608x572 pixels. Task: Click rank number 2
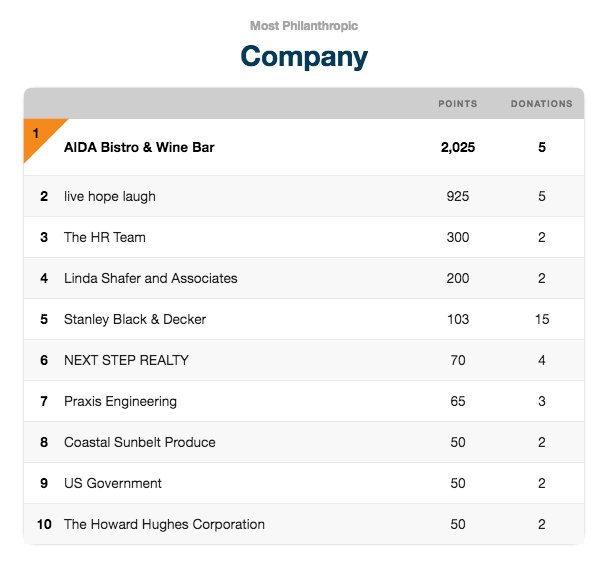[x=44, y=196]
